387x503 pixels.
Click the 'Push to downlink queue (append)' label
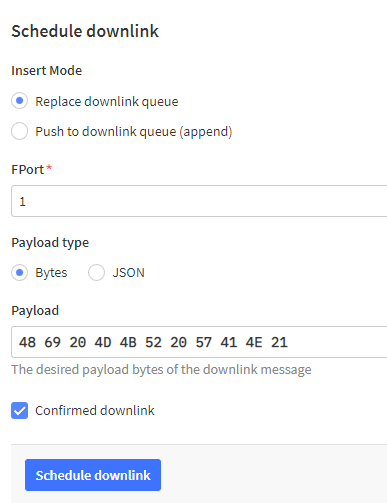134,132
